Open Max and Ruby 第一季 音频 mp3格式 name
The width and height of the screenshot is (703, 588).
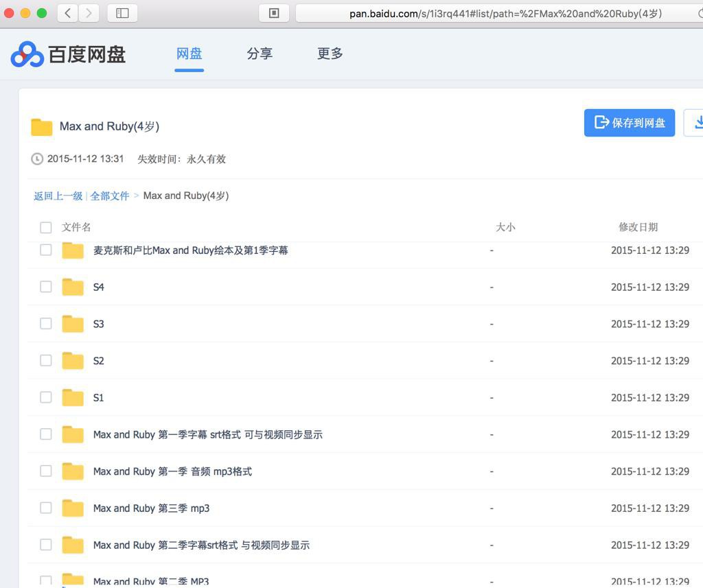point(172,471)
